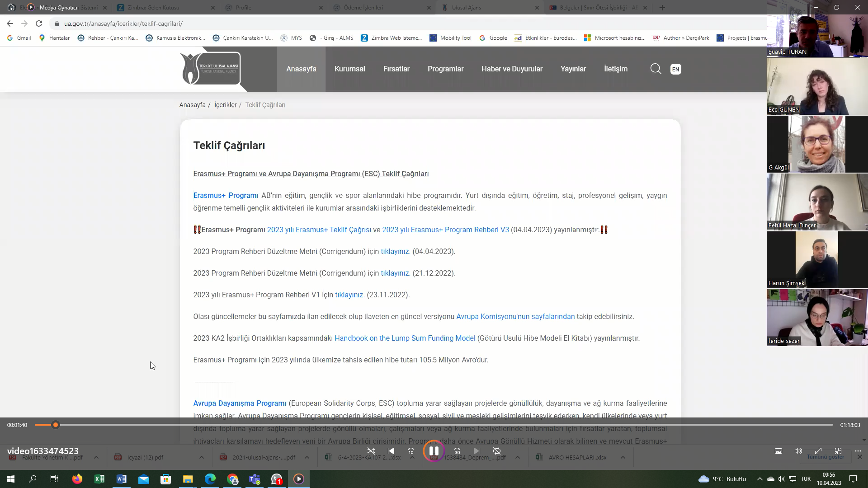The height and width of the screenshot is (488, 868).
Task: Open 2023 yılı Erasmus+ Program Rehberi V3 link
Action: 445,230
